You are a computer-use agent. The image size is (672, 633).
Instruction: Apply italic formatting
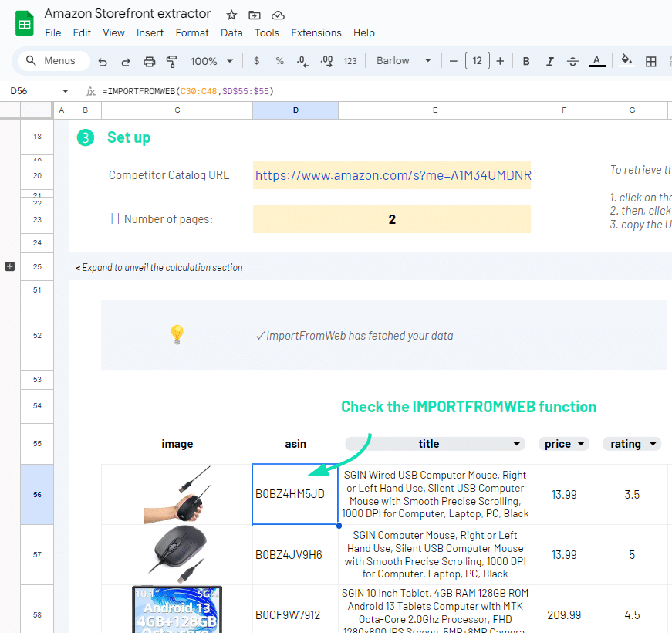(549, 61)
